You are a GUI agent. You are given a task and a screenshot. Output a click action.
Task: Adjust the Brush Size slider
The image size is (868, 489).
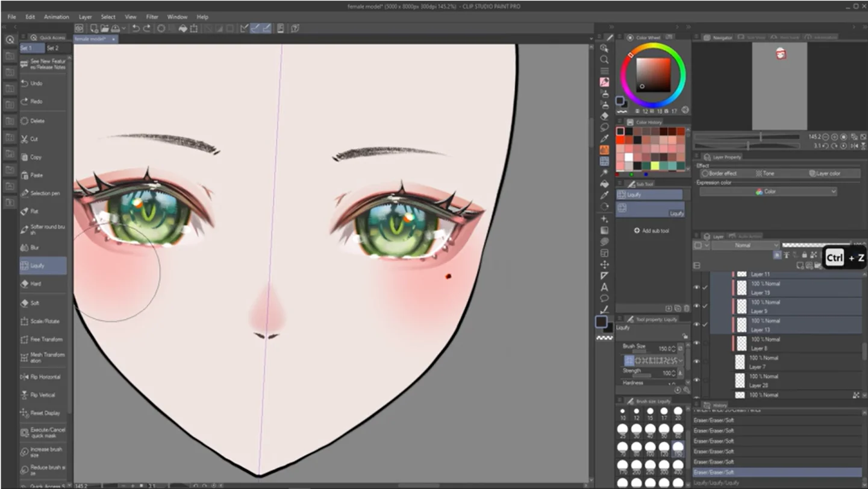click(x=640, y=351)
